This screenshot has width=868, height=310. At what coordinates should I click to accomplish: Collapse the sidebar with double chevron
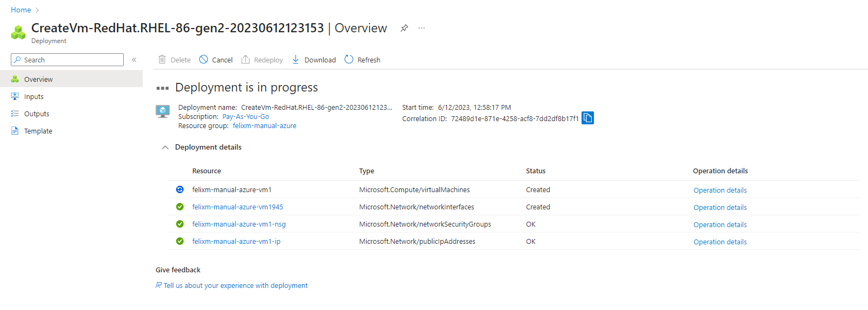pyautogui.click(x=134, y=60)
